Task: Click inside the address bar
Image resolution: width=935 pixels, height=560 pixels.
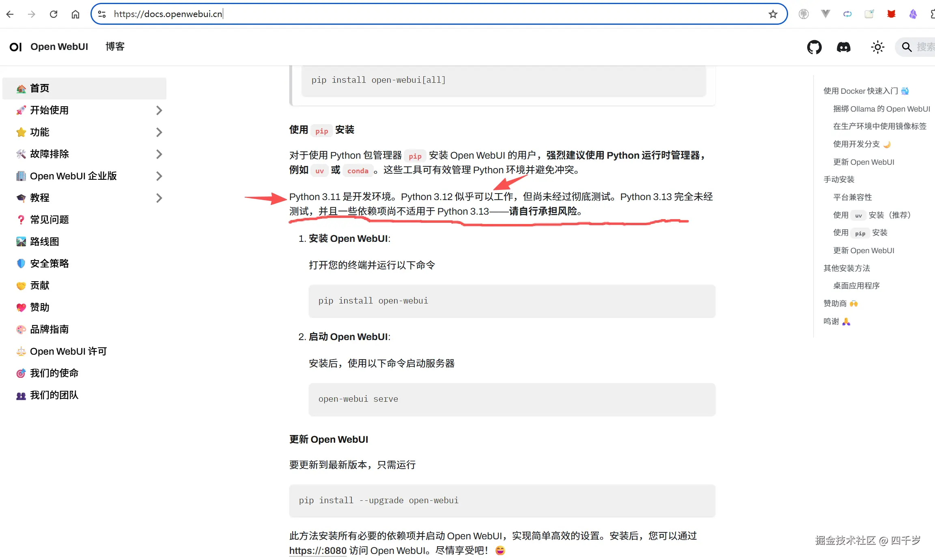Action: pos(284,13)
